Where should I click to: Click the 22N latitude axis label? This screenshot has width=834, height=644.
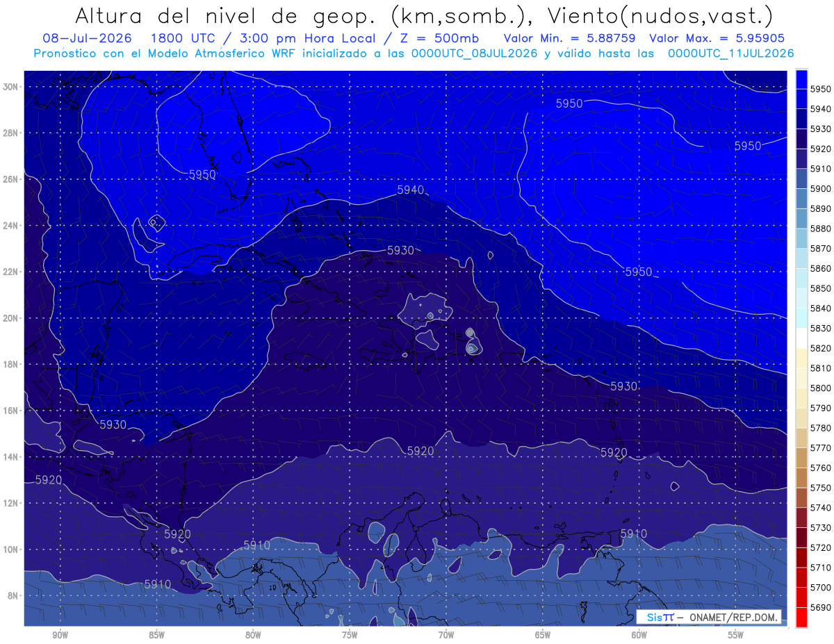pyautogui.click(x=12, y=272)
